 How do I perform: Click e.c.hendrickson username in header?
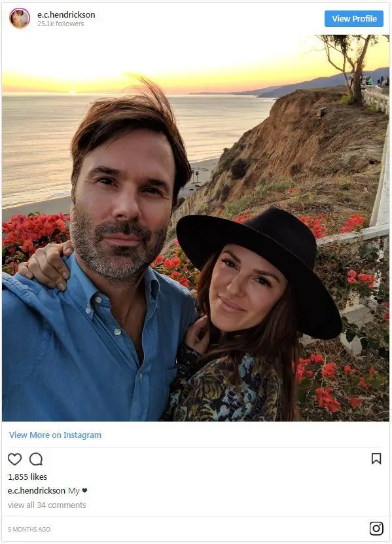66,14
